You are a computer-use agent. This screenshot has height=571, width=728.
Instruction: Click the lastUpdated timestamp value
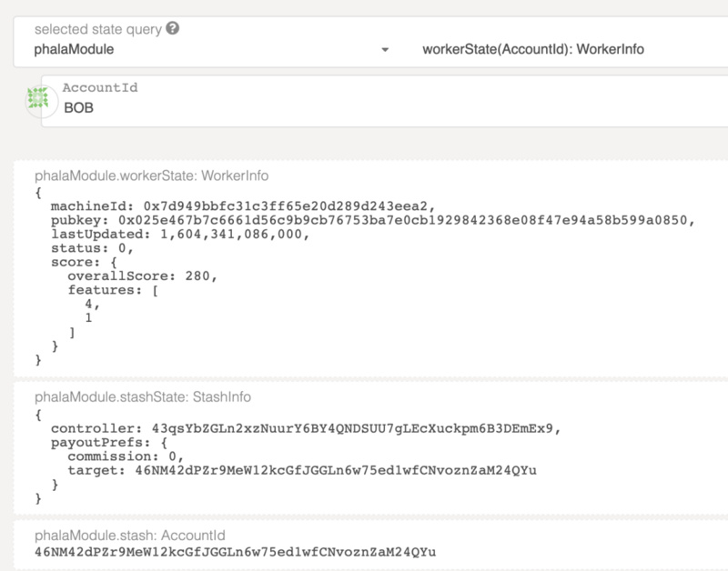pyautogui.click(x=231, y=235)
